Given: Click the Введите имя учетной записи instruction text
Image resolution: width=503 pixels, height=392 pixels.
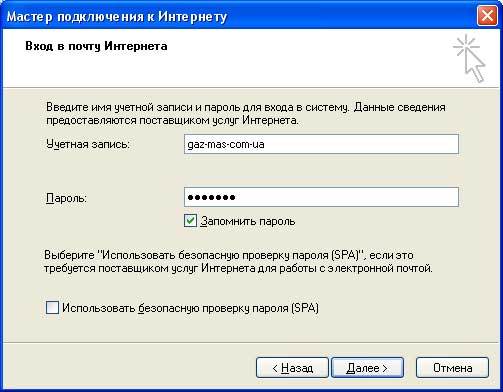Looking at the screenshot, I should coord(246,114).
